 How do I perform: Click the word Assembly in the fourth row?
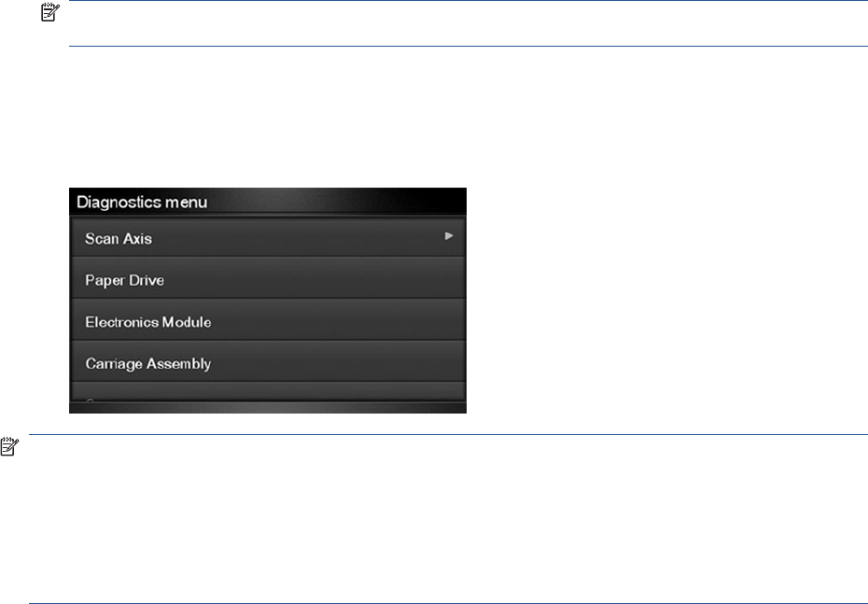179,364
